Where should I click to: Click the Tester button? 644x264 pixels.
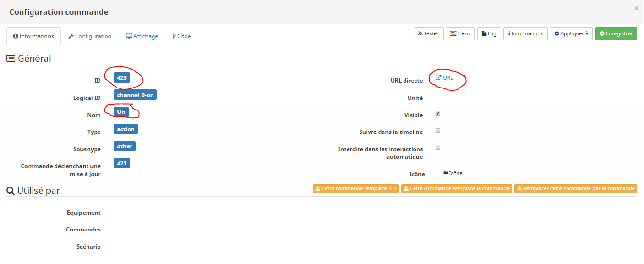[x=428, y=33]
